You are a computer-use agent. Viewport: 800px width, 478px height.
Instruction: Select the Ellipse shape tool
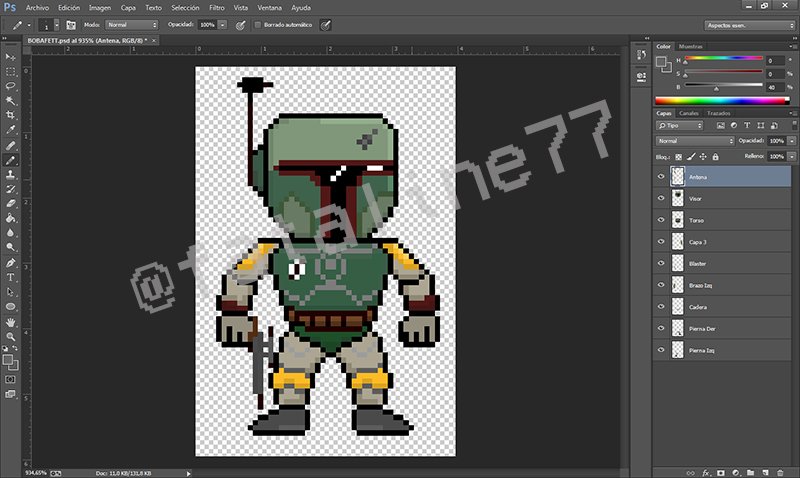pos(10,307)
